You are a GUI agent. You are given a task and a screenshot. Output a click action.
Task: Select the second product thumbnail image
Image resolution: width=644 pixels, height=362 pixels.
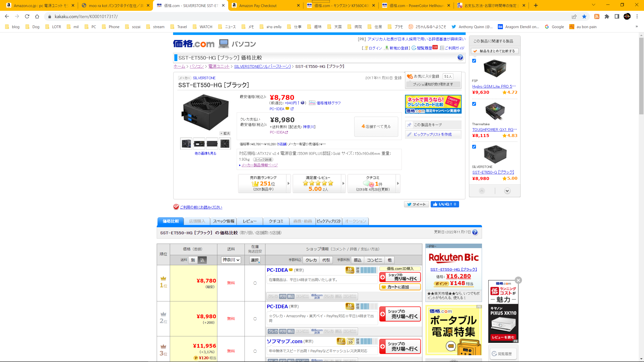[x=199, y=144]
